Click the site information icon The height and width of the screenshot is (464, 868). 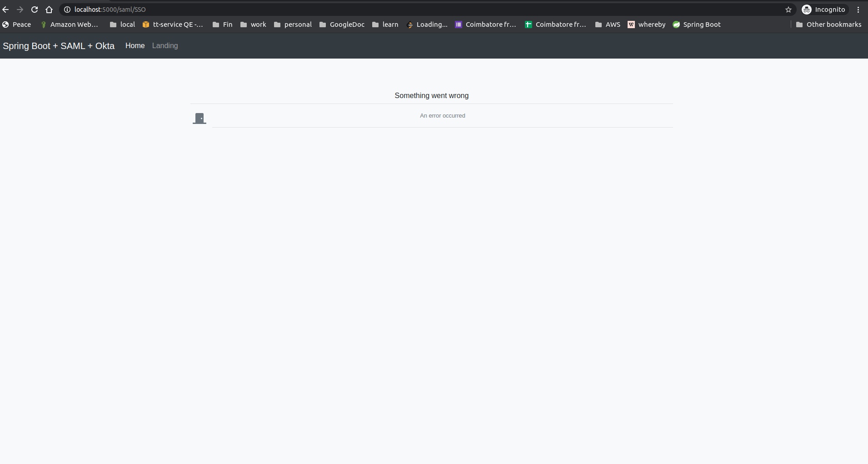click(x=67, y=9)
